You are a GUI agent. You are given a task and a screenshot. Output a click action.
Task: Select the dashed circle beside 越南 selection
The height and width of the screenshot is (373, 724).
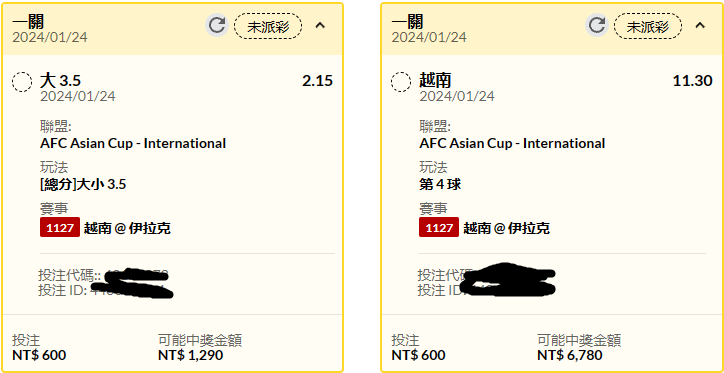[401, 82]
